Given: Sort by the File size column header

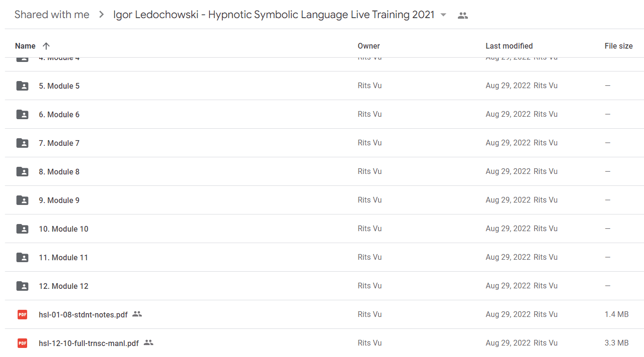Looking at the screenshot, I should click(618, 46).
